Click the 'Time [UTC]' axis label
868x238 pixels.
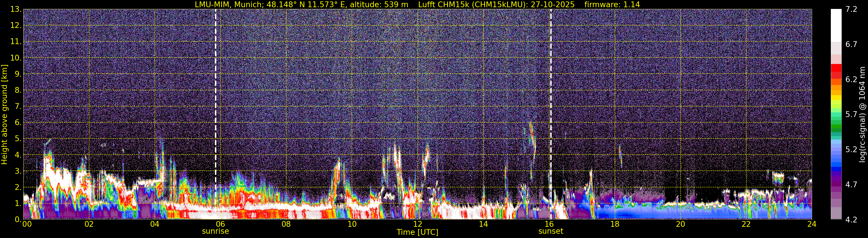click(417, 232)
